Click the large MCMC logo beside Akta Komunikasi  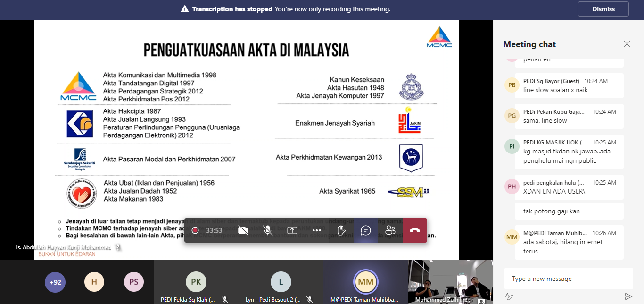pyautogui.click(x=78, y=86)
